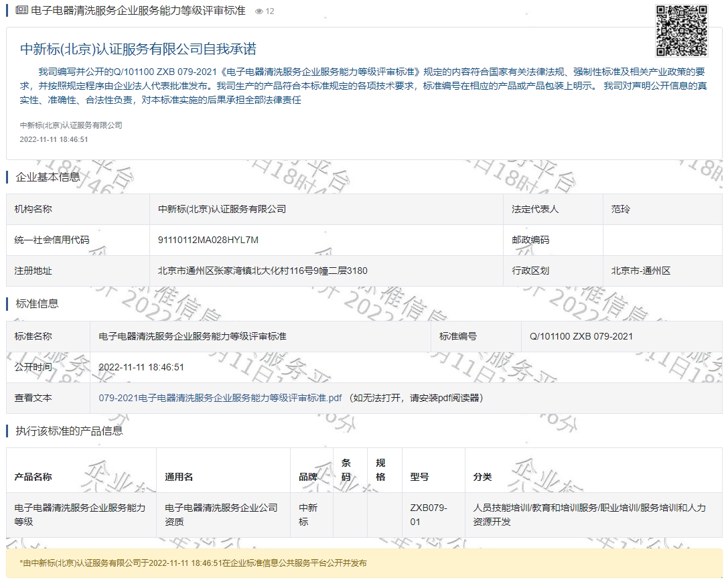Click the registered address in 通州区
The image size is (728, 582).
[x=263, y=271]
